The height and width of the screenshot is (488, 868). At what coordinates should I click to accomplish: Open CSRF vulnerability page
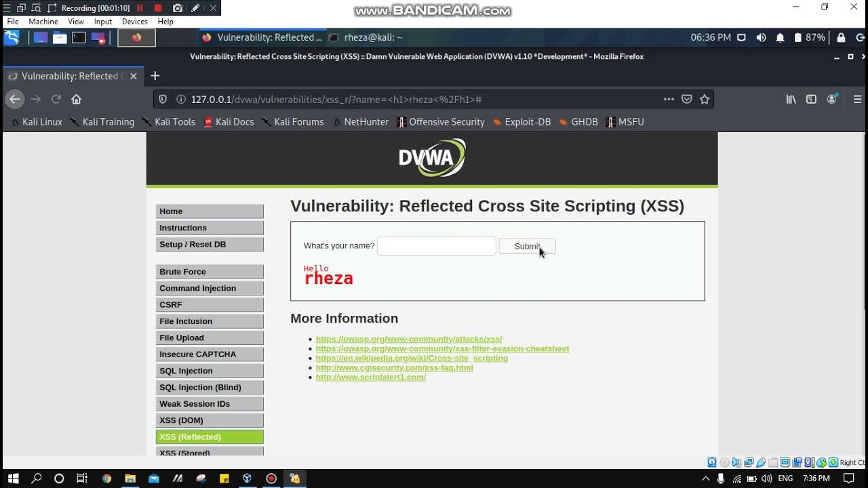coord(210,305)
